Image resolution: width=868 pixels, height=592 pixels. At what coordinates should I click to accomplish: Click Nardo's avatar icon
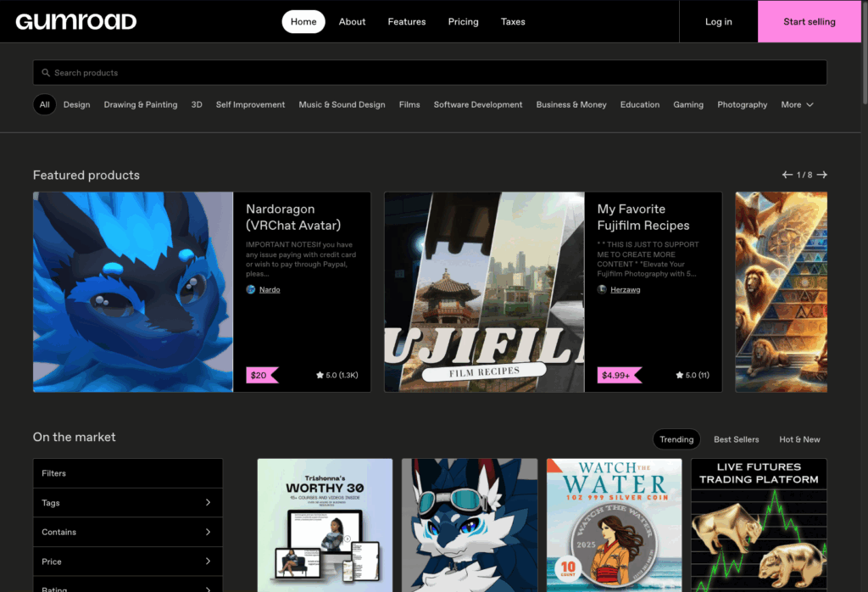pyautogui.click(x=251, y=289)
